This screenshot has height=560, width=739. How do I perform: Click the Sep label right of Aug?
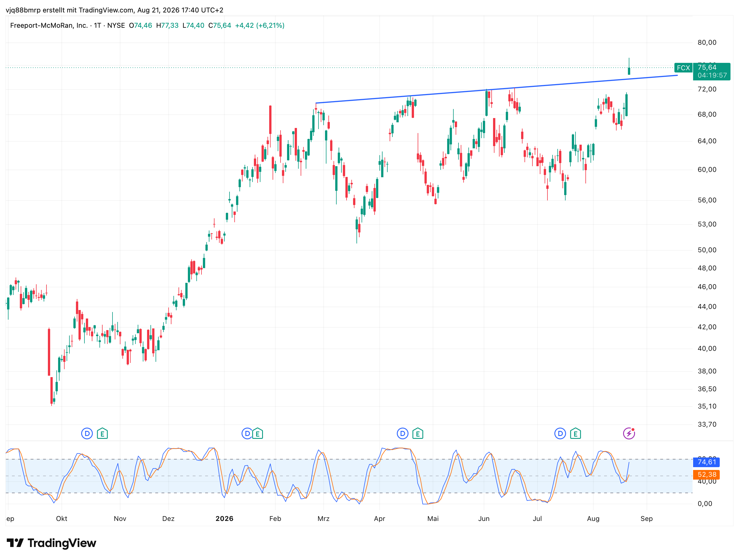click(x=646, y=519)
